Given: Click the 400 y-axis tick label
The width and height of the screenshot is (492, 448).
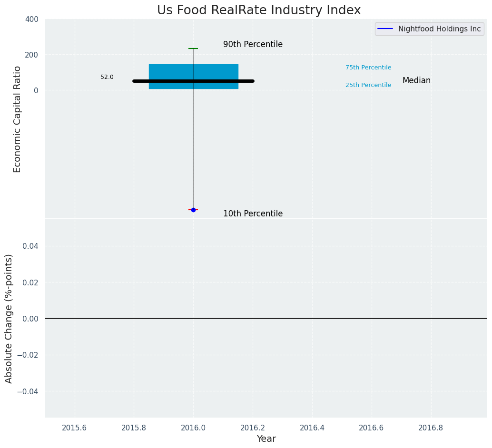Looking at the screenshot, I should [x=31, y=19].
